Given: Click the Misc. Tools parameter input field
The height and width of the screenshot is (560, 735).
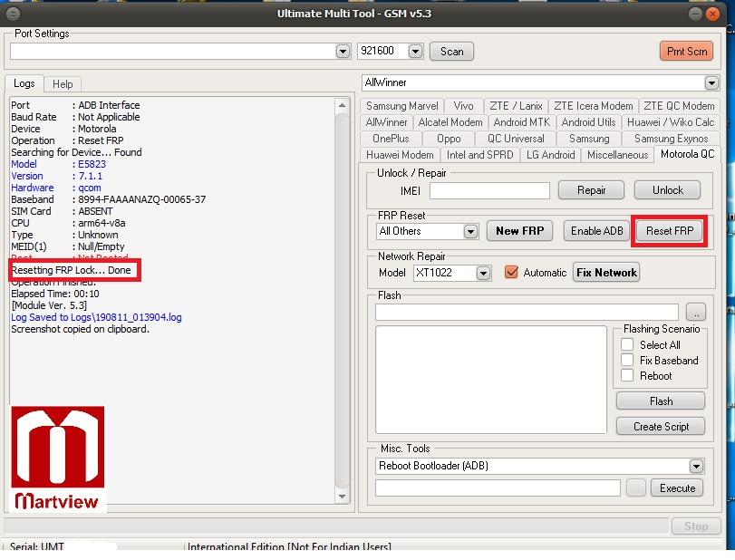Looking at the screenshot, I should click(498, 488).
